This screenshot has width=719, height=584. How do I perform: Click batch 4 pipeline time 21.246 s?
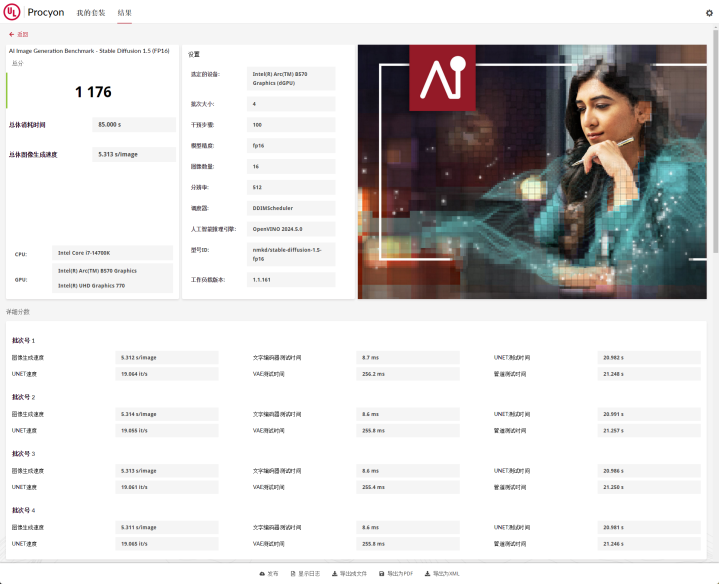(649, 544)
